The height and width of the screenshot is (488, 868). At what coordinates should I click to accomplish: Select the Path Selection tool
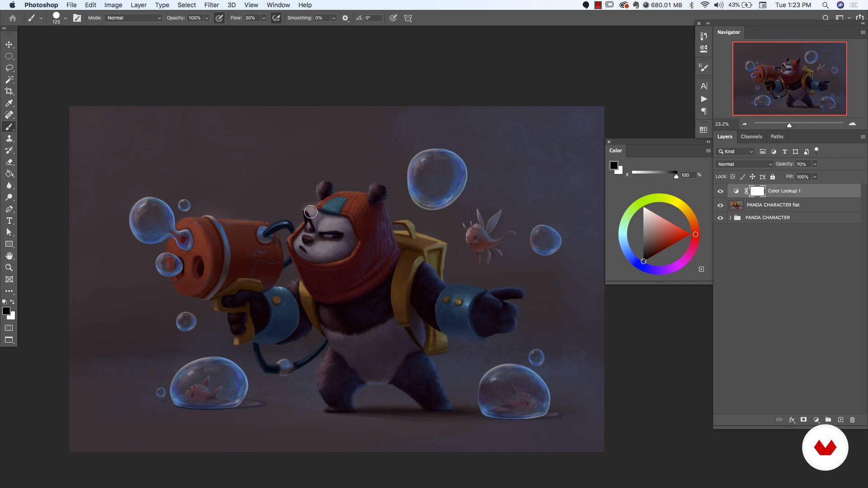pyautogui.click(x=9, y=232)
